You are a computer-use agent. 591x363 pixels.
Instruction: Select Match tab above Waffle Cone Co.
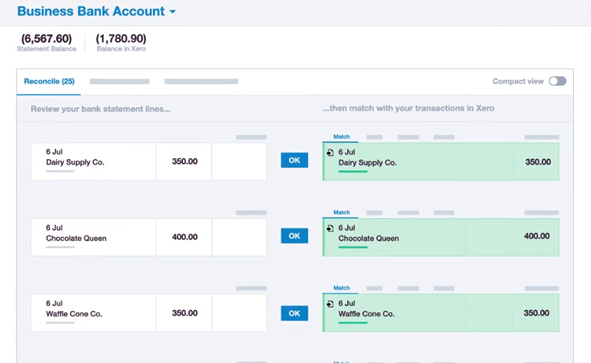point(341,288)
